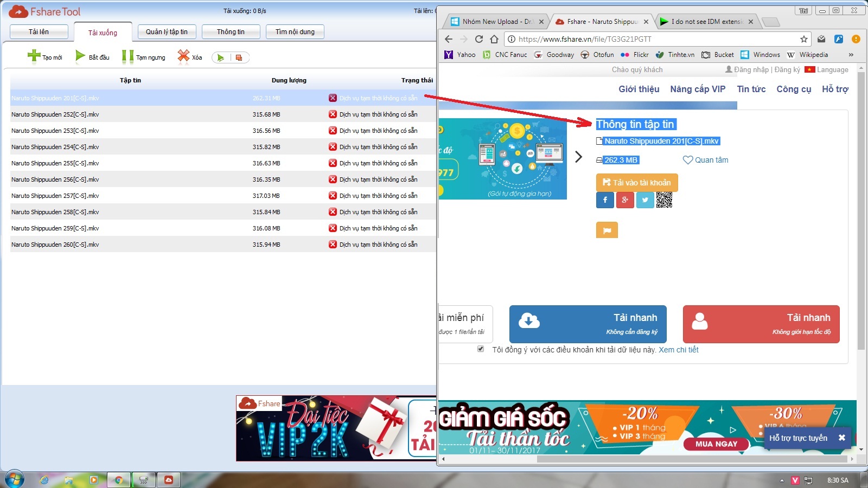Click the QR code icon
The width and height of the screenshot is (868, 488).
click(x=664, y=200)
